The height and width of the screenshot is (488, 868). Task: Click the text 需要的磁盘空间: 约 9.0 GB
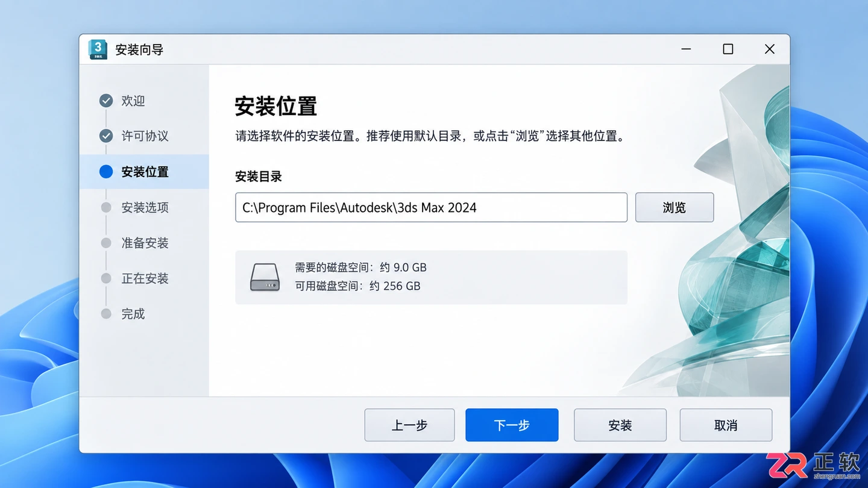point(360,267)
